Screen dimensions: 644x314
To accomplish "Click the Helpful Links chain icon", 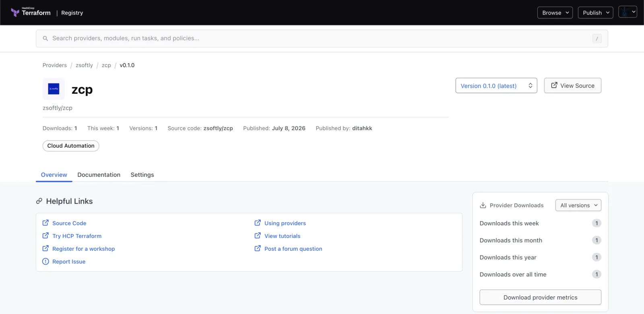I will [39, 201].
